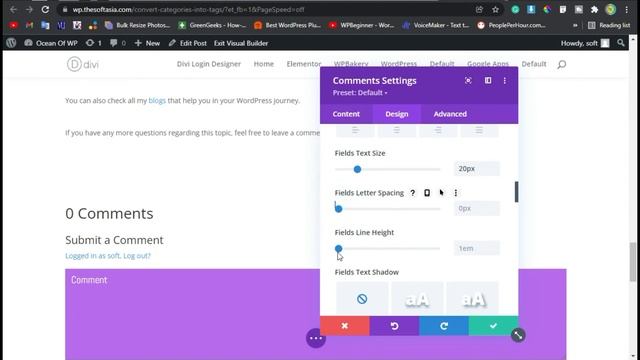The width and height of the screenshot is (640, 360).
Task: Open Home nav link
Action: pos(264,64)
